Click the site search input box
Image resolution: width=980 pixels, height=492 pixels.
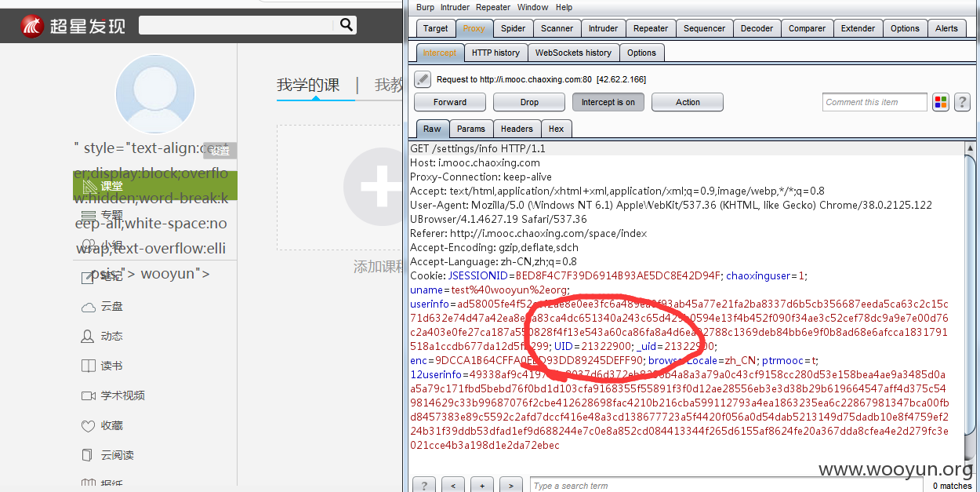[238, 25]
